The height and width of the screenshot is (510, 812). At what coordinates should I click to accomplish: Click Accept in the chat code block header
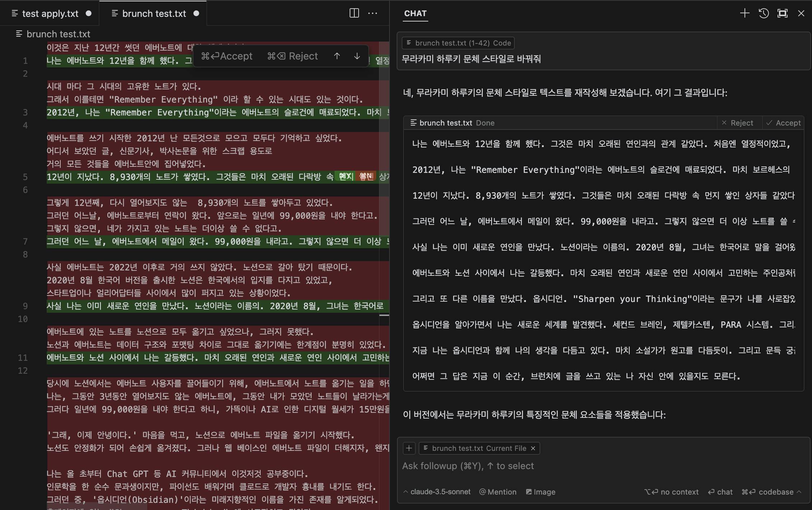(x=784, y=123)
